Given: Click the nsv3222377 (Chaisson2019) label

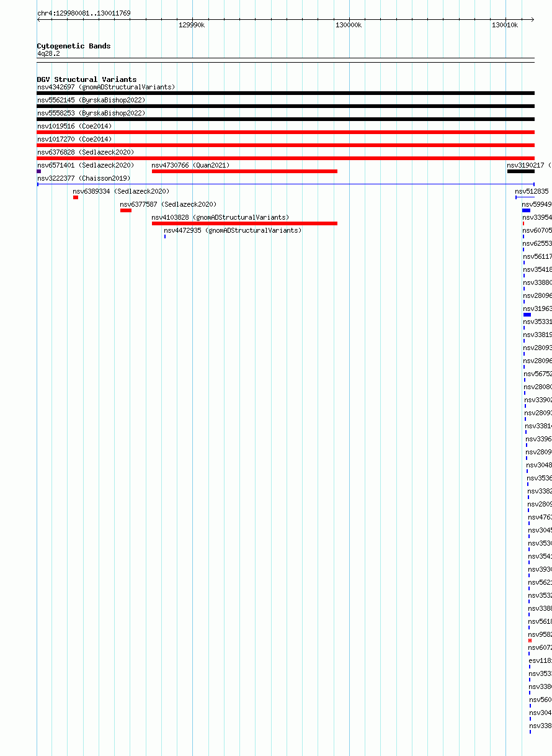Looking at the screenshot, I should pyautogui.click(x=84, y=178).
